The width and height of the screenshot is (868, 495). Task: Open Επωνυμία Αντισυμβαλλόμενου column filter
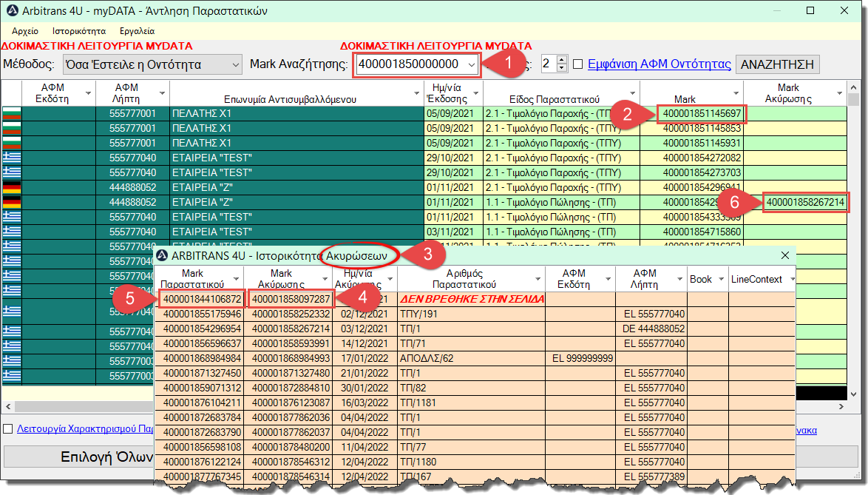417,93
